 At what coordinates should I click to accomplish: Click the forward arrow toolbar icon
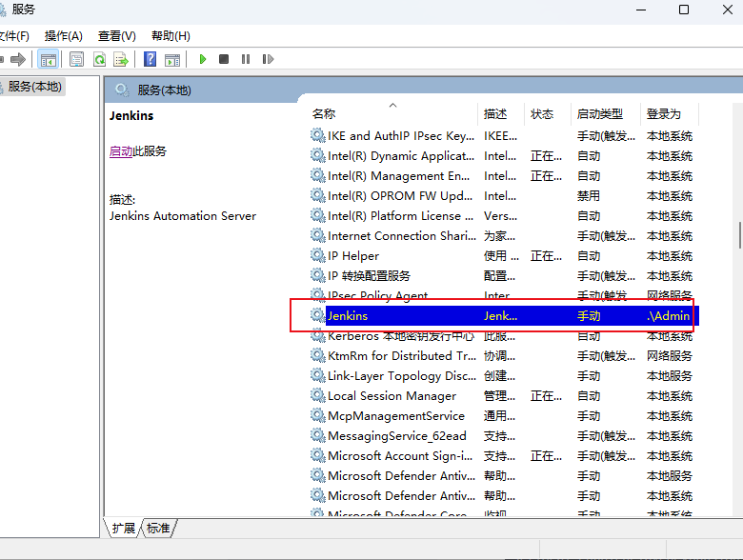pos(18,59)
